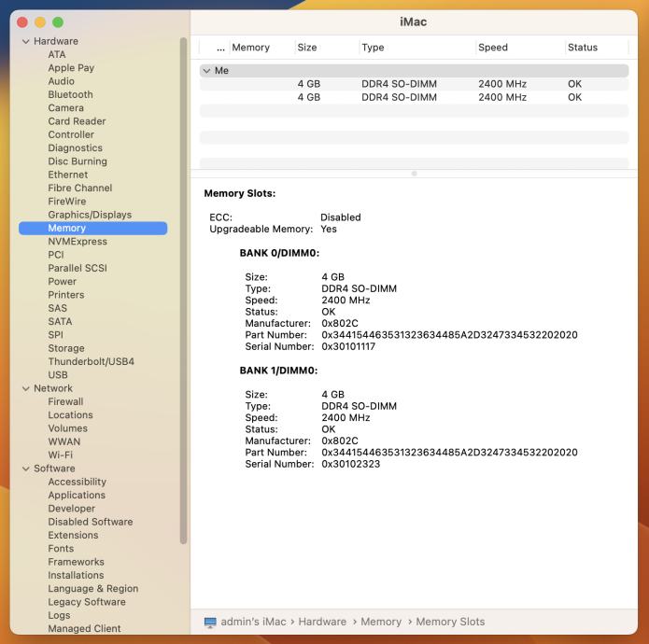Select Language & Region in sidebar

(93, 589)
